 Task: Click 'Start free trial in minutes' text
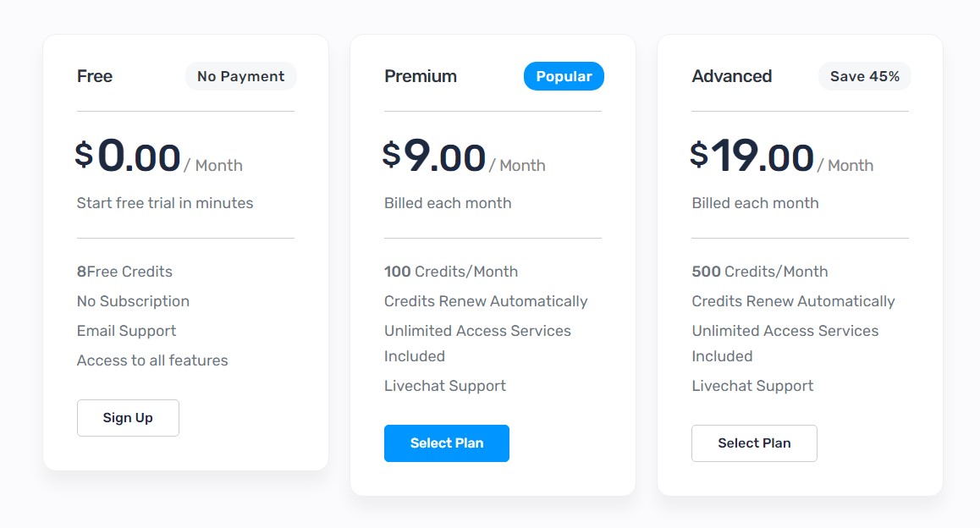[x=165, y=203]
